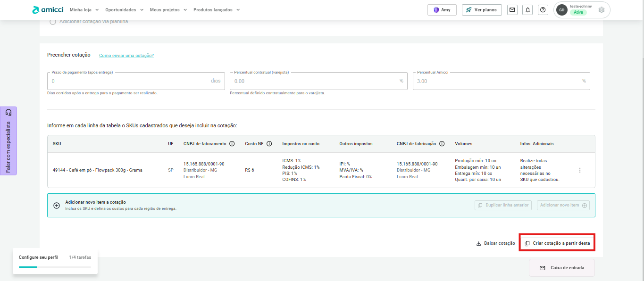Click the Ver planos button
The image size is (644, 281).
pyautogui.click(x=482, y=10)
